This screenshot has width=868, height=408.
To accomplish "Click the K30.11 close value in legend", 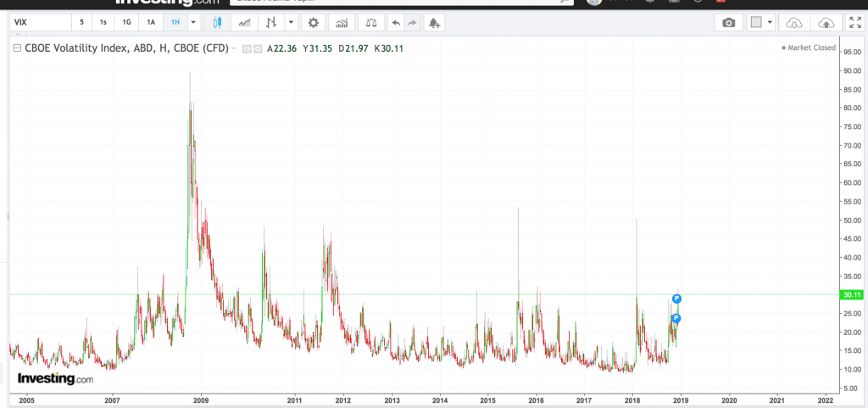I will click(x=388, y=48).
